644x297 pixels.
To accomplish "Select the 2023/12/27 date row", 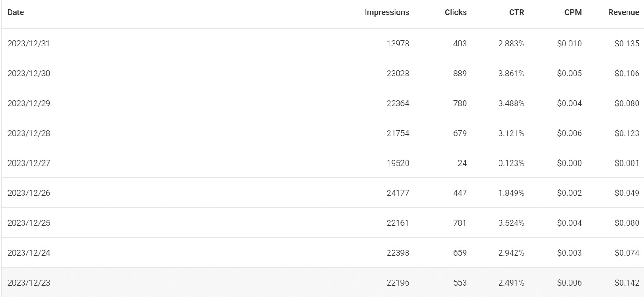I will (29, 163).
